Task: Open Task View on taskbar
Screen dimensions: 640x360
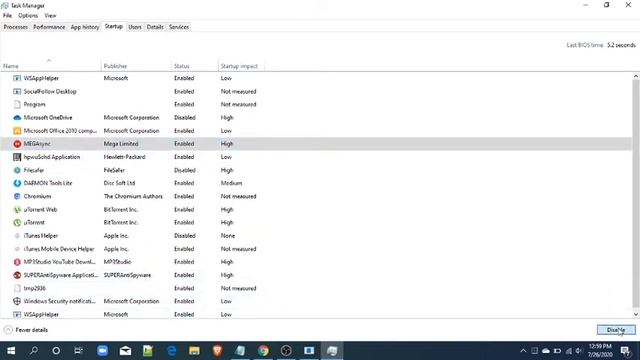Action: coord(78,351)
